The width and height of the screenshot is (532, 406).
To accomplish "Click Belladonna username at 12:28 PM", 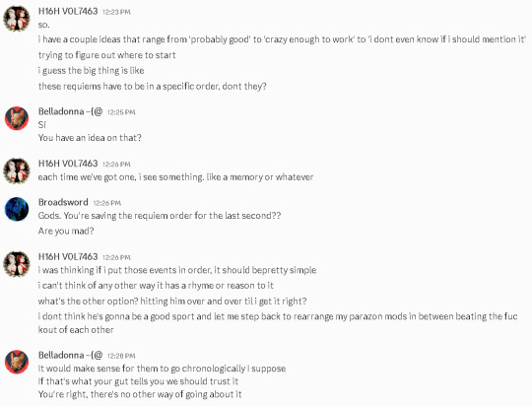I will coord(70,355).
